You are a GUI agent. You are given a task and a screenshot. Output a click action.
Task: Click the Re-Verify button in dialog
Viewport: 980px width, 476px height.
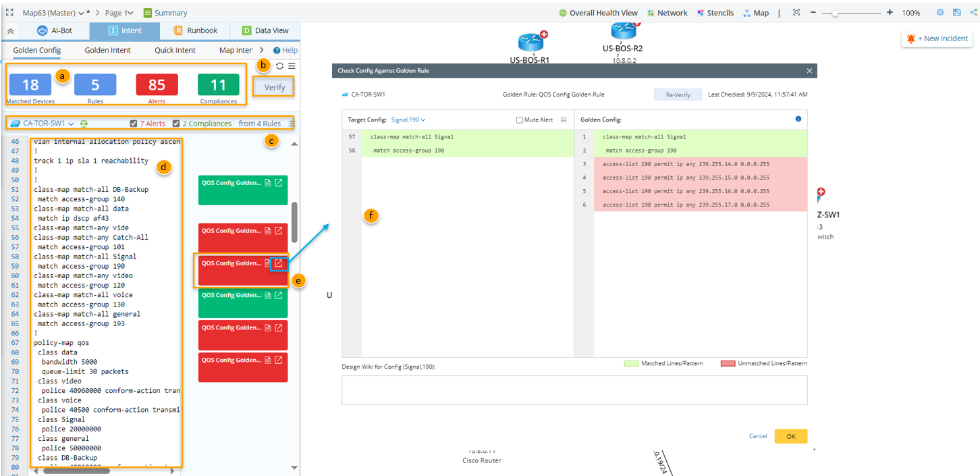[678, 95]
